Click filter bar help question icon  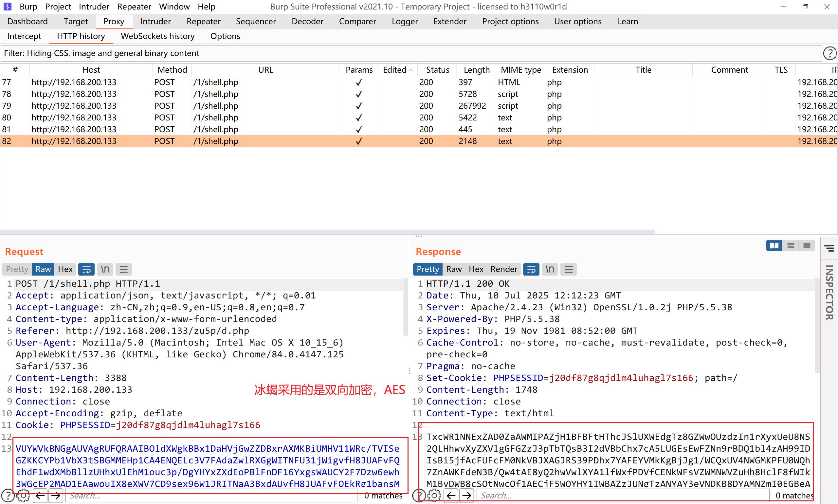pyautogui.click(x=830, y=53)
